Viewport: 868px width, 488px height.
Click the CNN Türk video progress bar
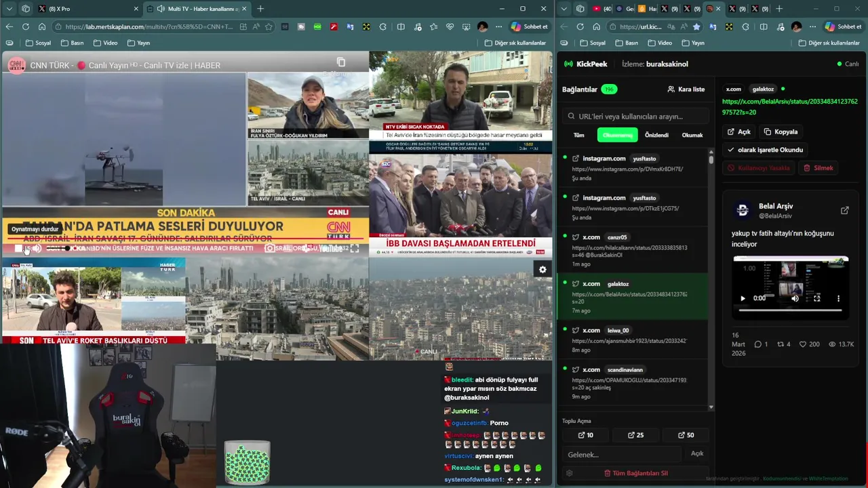[185, 239]
